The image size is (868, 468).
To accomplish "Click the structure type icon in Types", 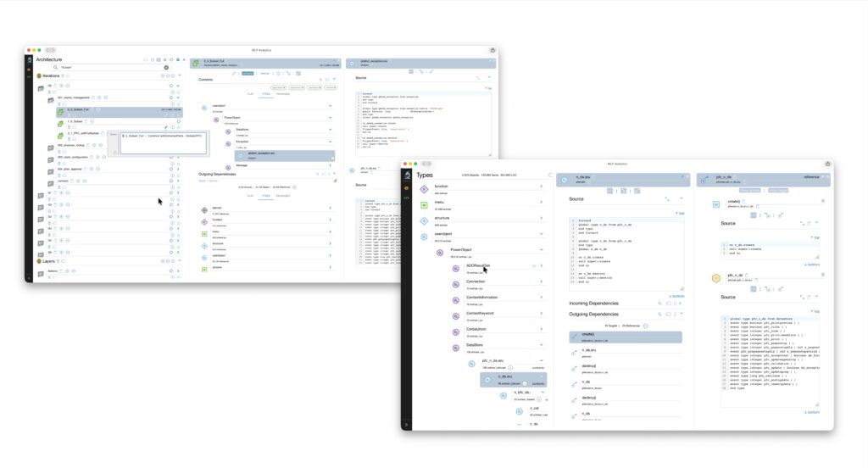I will [x=424, y=220].
